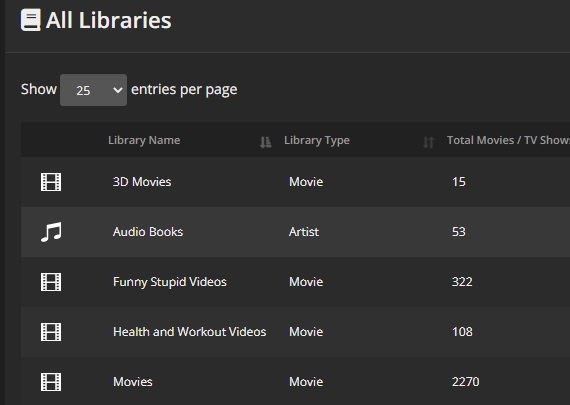The image size is (570, 405).
Task: Click the Library Name sort arrows icon
Action: click(x=265, y=142)
